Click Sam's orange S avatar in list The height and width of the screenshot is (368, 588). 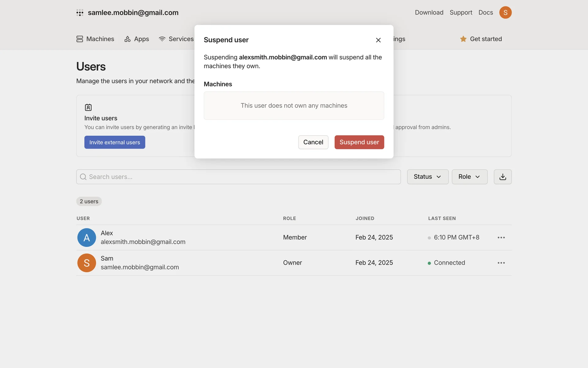coord(87,263)
